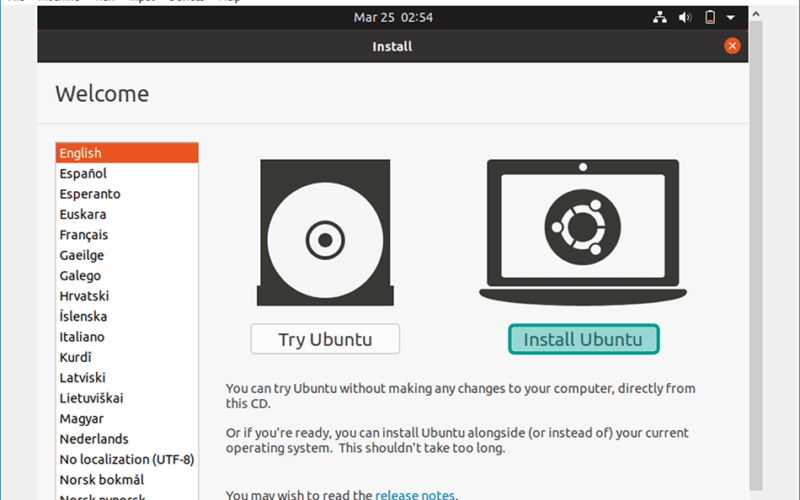Open the volume speaker icon
800x500 pixels.
(x=685, y=17)
